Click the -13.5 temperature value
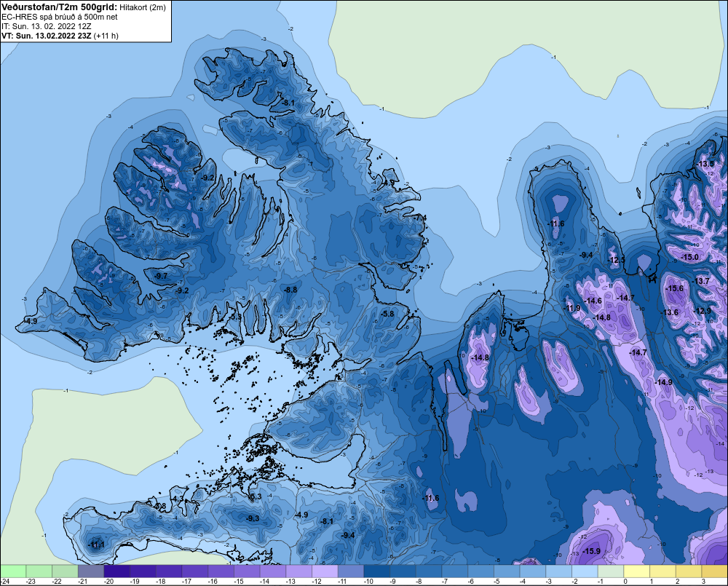 point(705,164)
